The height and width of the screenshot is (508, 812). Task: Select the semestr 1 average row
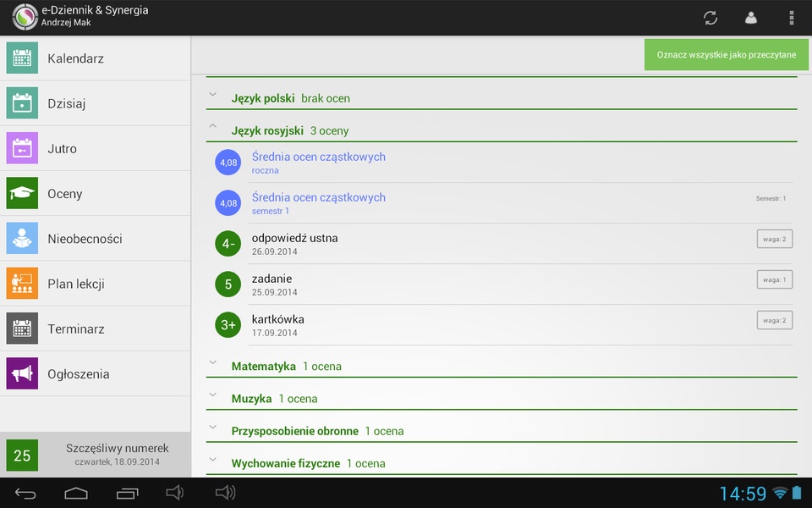(x=502, y=203)
